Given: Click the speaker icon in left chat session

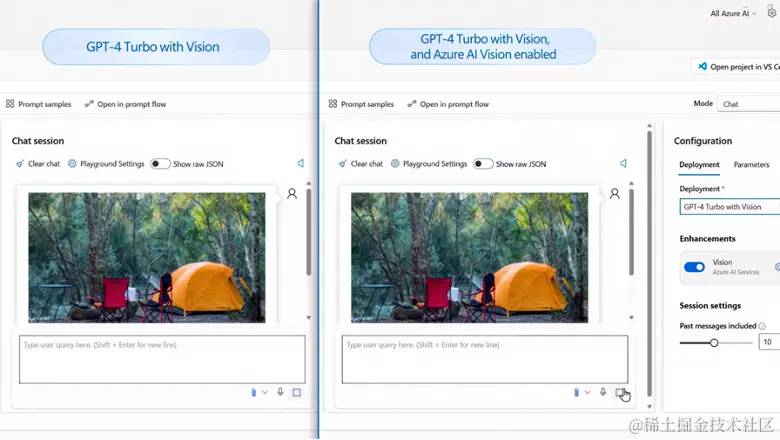Looking at the screenshot, I should pos(301,163).
